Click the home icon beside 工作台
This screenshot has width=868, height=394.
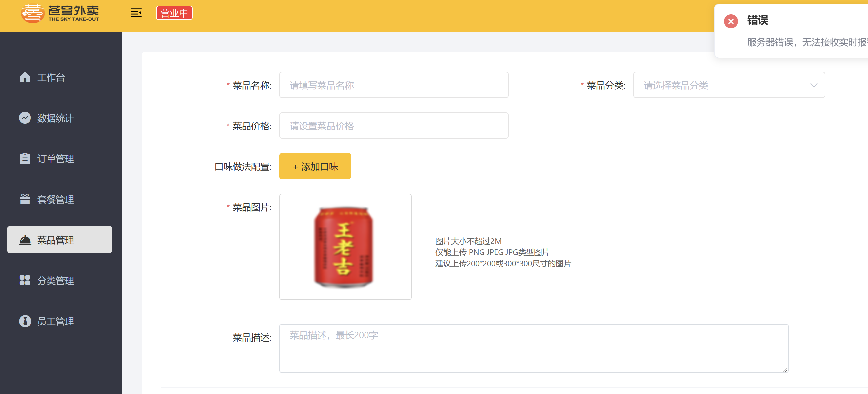click(25, 77)
